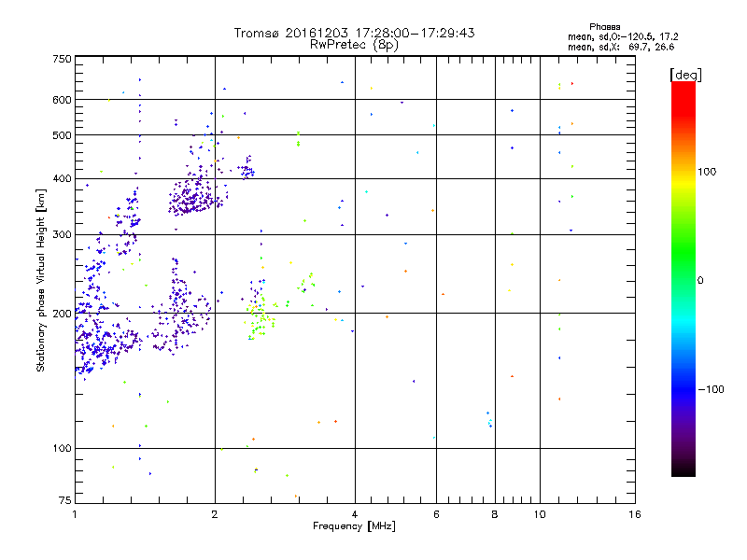Click the 'Stationary phase Virtual Height [km]' axis label

tap(40, 280)
